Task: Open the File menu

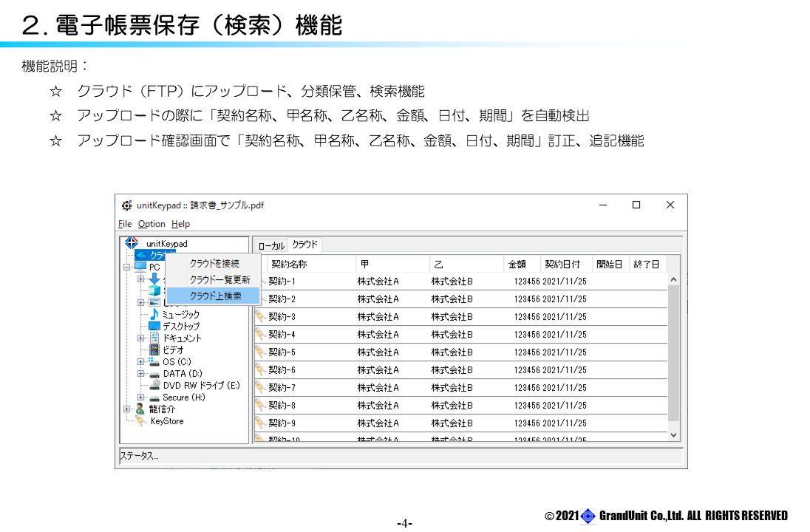Action: point(124,224)
